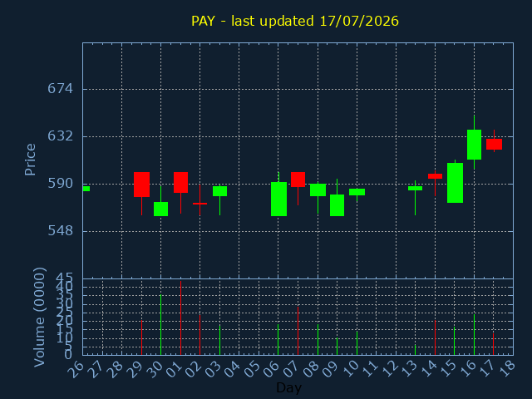Screen dimensions: 532x399
Task: Click the large green candle on day 15
Action: pyautogui.click(x=455, y=183)
